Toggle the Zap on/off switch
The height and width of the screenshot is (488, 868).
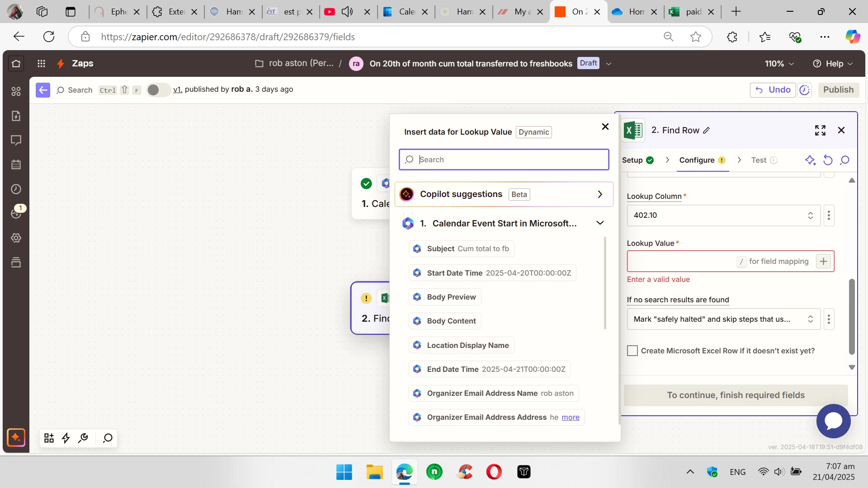point(157,90)
